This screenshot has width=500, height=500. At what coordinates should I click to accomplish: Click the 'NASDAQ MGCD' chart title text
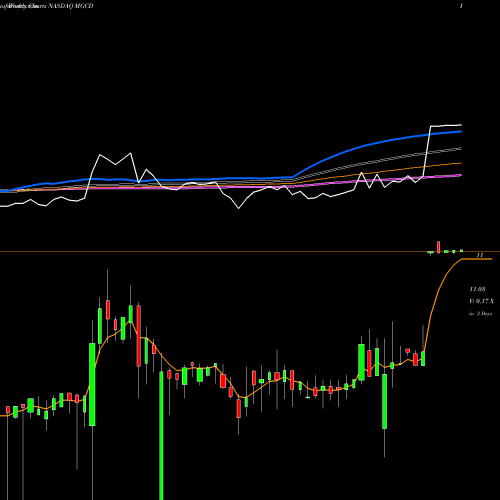pos(71,6)
